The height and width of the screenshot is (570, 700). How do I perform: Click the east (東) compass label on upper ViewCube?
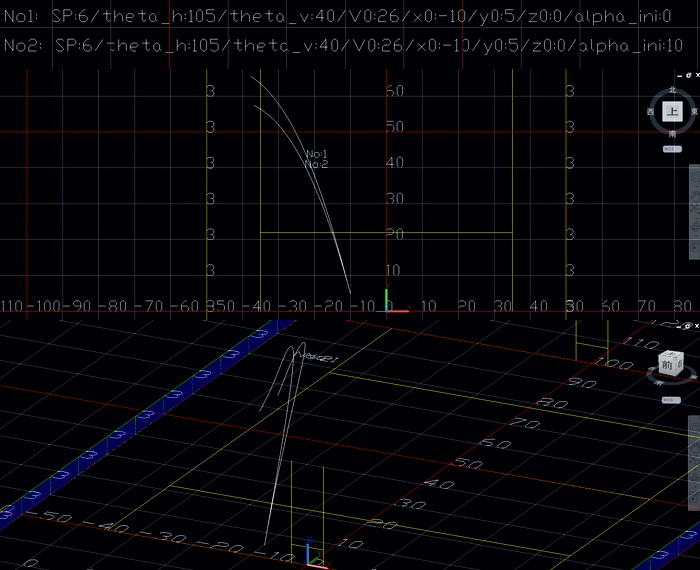pos(693,113)
